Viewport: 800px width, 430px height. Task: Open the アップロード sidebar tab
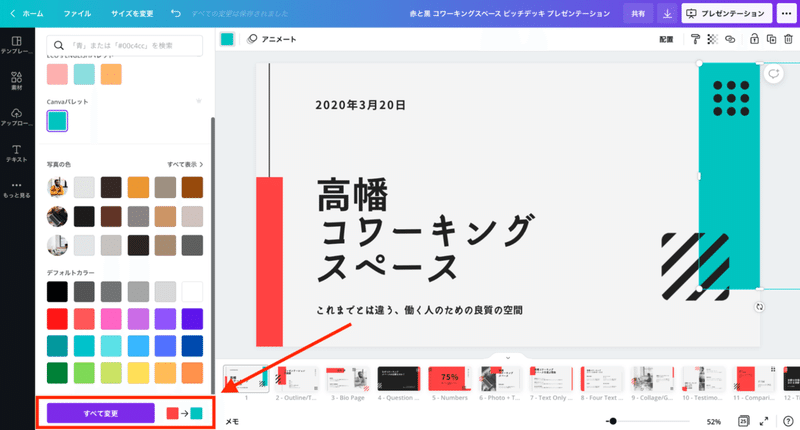(17, 117)
